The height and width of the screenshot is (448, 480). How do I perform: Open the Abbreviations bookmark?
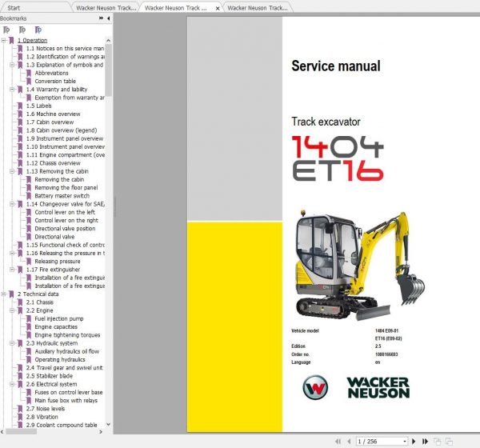coord(51,73)
